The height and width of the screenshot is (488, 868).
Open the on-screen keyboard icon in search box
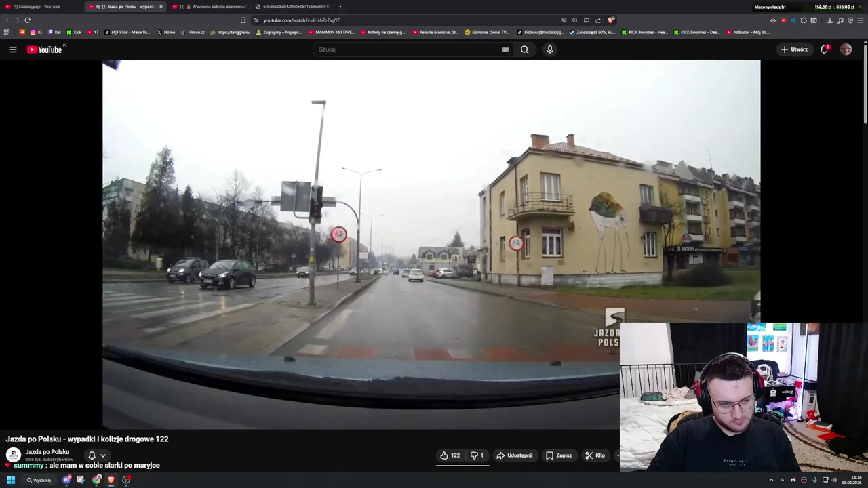coord(505,49)
